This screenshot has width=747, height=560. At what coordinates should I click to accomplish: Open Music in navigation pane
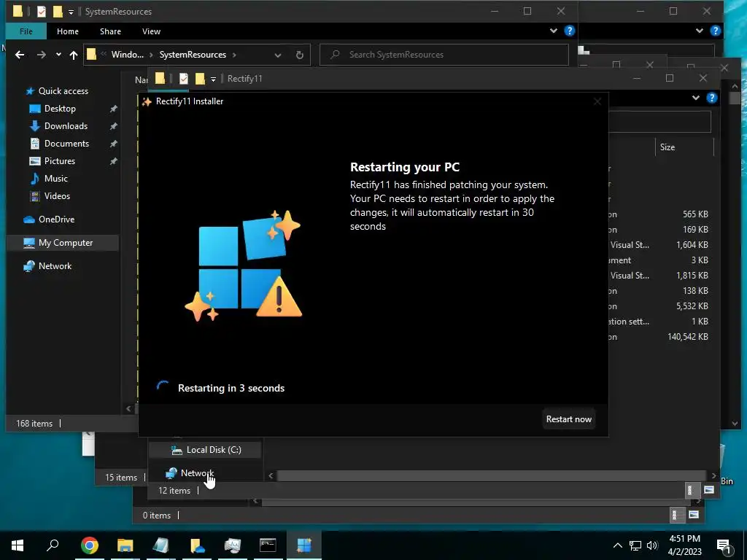[55, 179]
